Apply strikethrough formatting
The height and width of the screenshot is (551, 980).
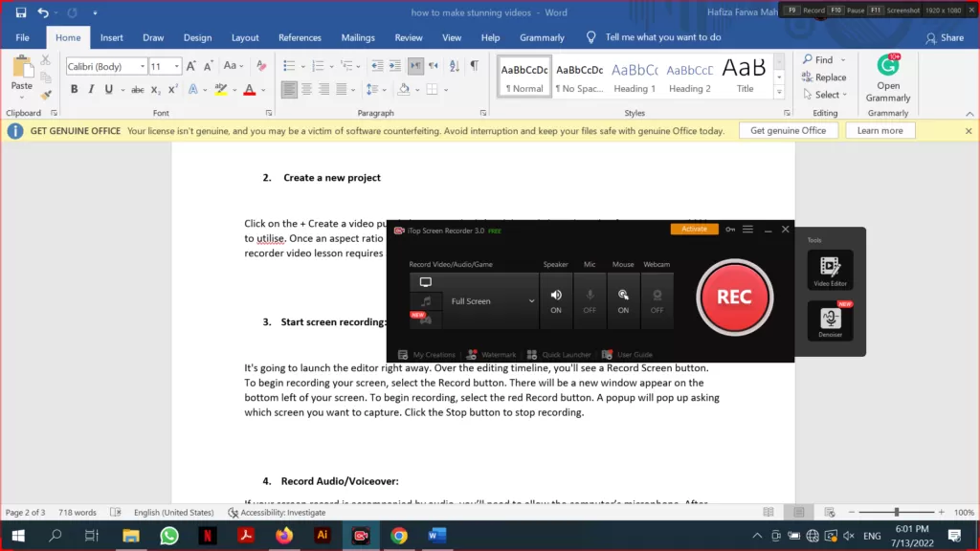pyautogui.click(x=138, y=90)
